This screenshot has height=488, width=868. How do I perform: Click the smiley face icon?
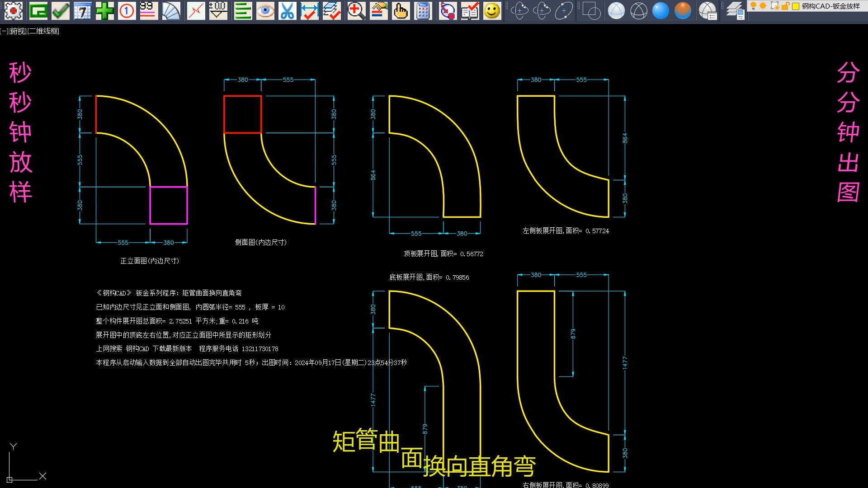pos(492,11)
